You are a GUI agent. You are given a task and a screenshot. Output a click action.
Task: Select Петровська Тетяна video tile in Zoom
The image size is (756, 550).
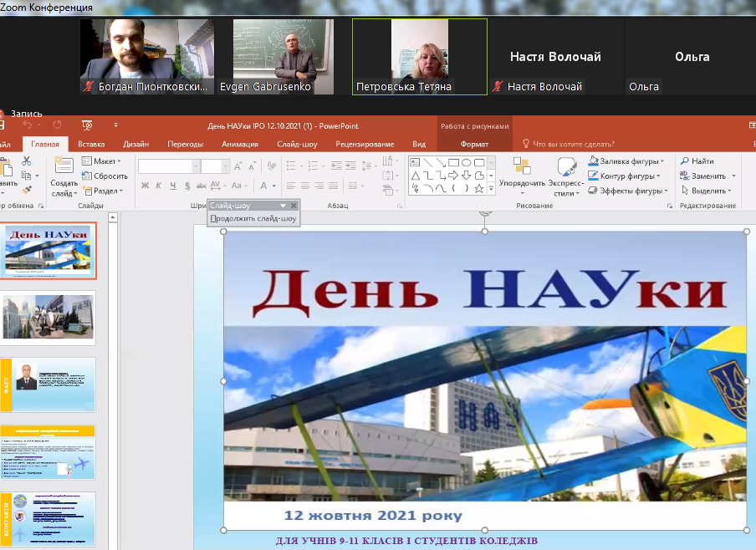[x=419, y=56]
